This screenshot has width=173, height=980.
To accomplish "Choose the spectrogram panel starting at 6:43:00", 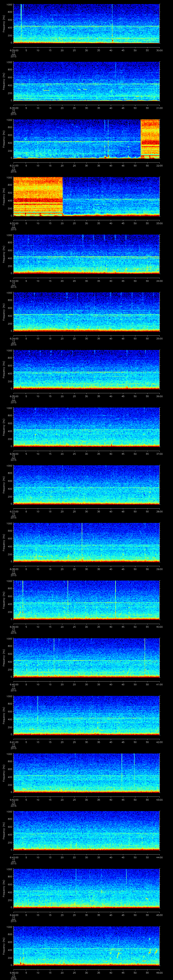I will (x=86, y=831).
